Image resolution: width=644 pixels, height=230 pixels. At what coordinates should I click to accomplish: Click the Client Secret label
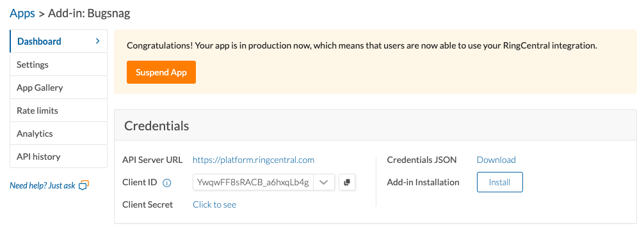click(x=148, y=204)
